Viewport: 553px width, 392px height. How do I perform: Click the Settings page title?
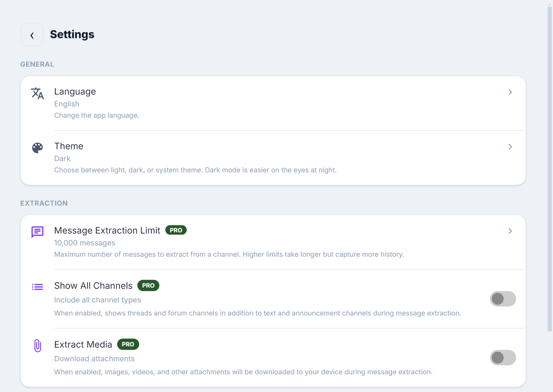[x=72, y=34]
